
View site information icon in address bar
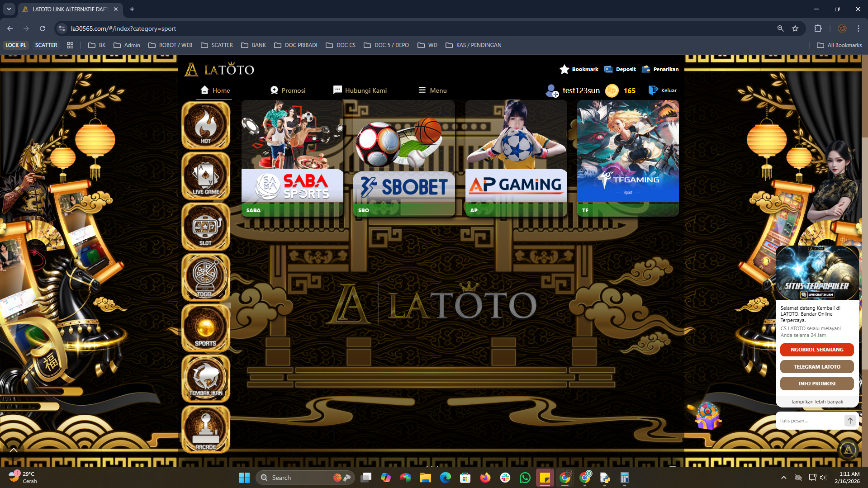(x=62, y=28)
